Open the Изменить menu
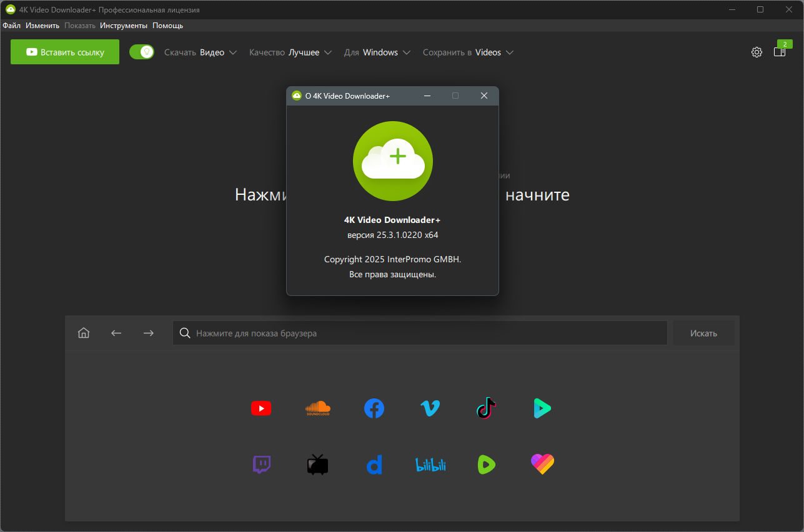The width and height of the screenshot is (804, 532). (x=42, y=26)
